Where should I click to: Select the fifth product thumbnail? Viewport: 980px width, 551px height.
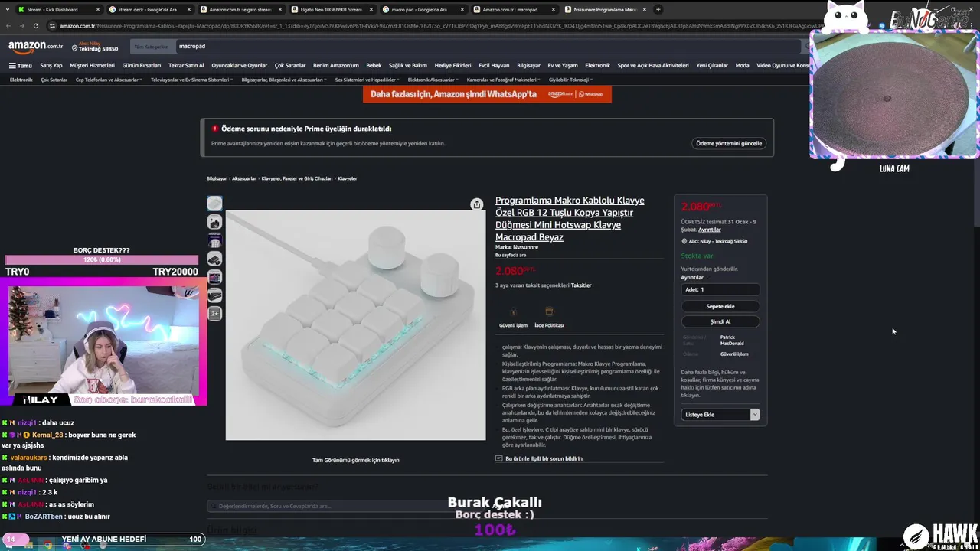[215, 277]
